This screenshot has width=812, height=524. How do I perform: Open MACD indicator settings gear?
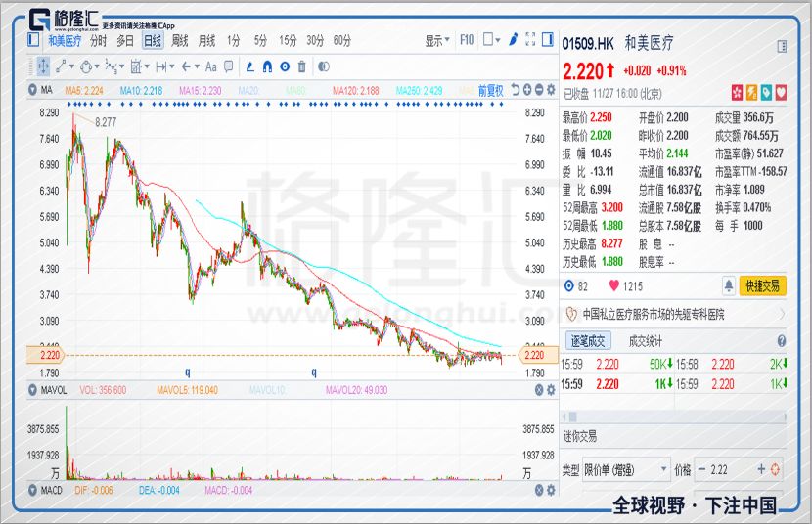pos(551,490)
